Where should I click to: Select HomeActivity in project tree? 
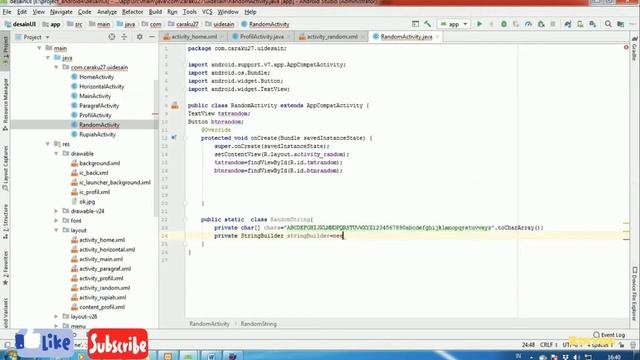click(x=96, y=77)
